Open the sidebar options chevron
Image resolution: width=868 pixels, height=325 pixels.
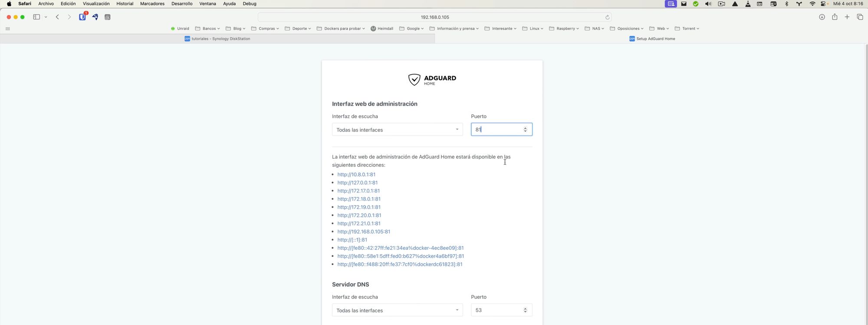pyautogui.click(x=46, y=17)
